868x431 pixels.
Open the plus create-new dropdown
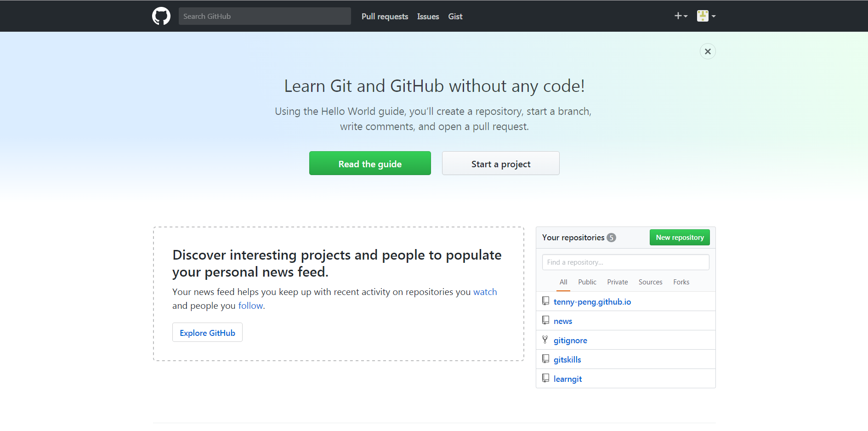pyautogui.click(x=681, y=16)
